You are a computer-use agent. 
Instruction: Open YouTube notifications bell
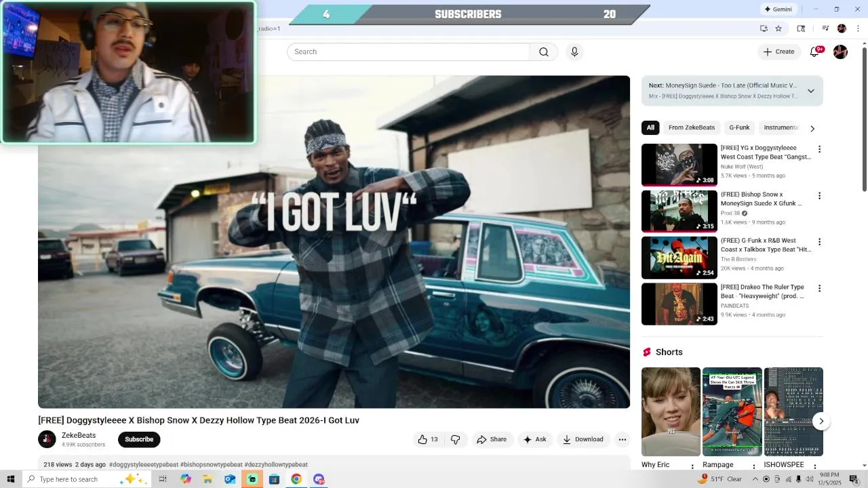[815, 52]
